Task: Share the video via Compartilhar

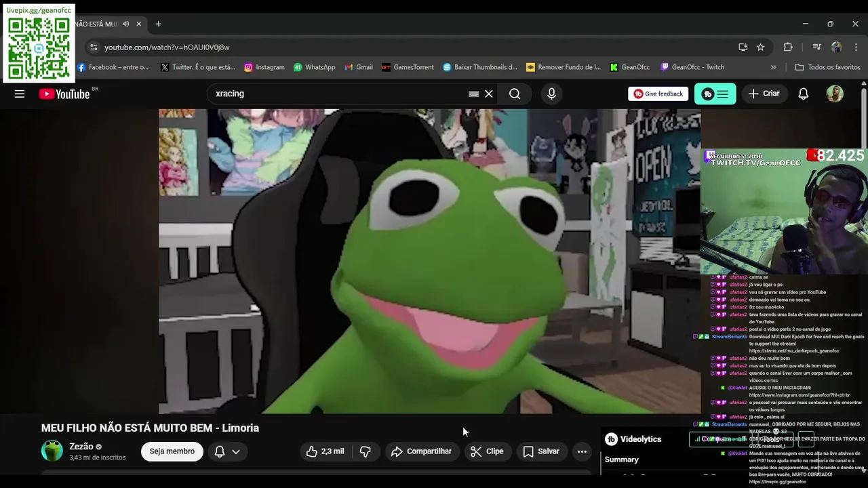Action: tap(422, 451)
